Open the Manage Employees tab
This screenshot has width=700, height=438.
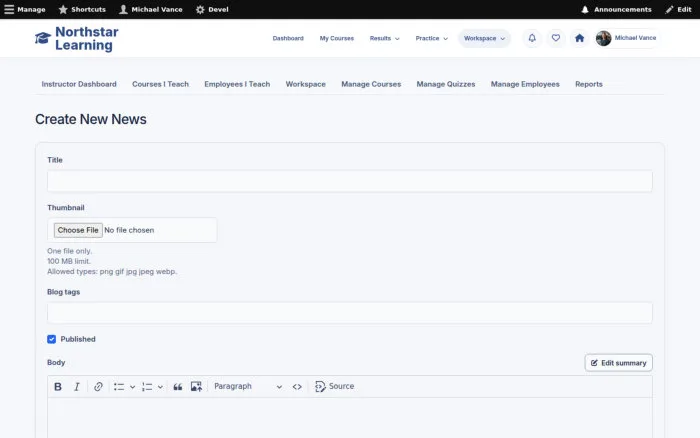[525, 84]
